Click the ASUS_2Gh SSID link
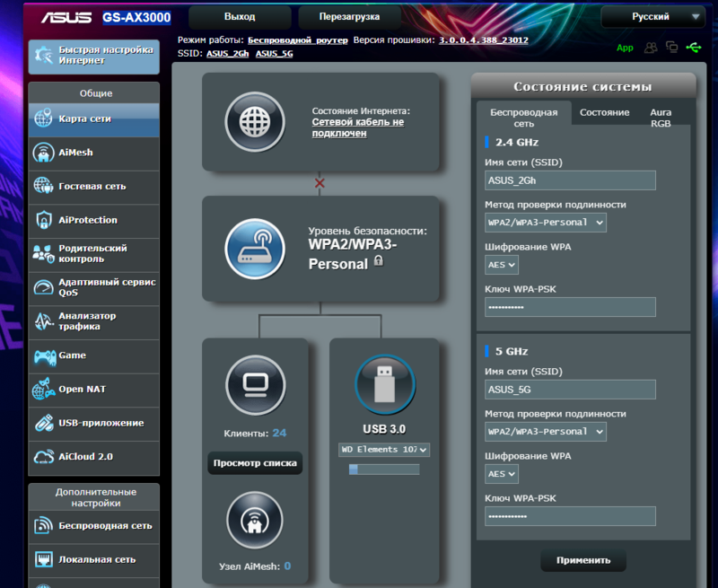The image size is (718, 588). (x=228, y=54)
